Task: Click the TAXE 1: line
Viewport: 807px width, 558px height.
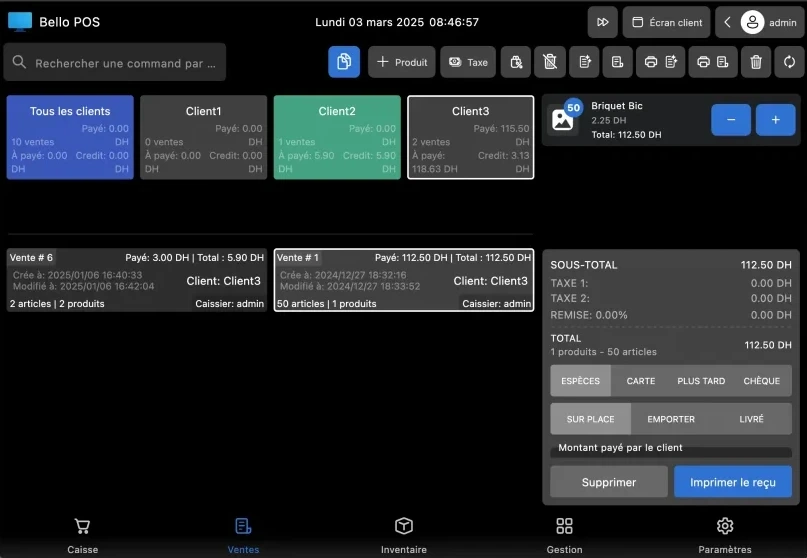Action: pyautogui.click(x=671, y=283)
